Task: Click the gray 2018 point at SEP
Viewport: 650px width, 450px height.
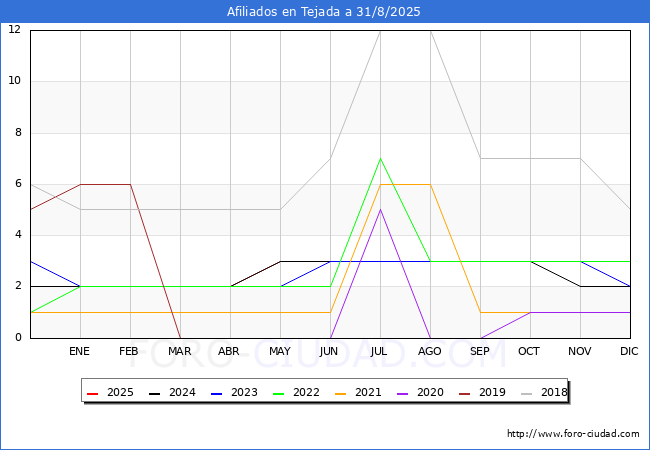Action: [480, 159]
